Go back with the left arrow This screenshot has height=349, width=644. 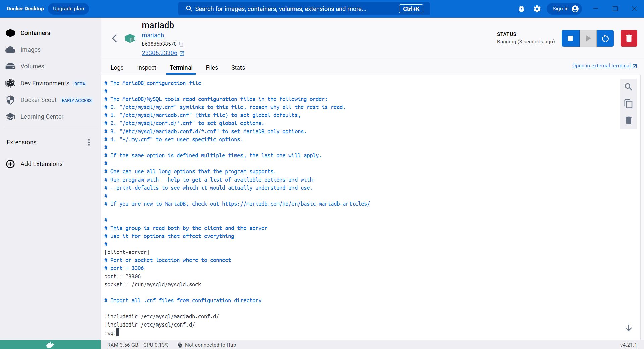point(114,38)
